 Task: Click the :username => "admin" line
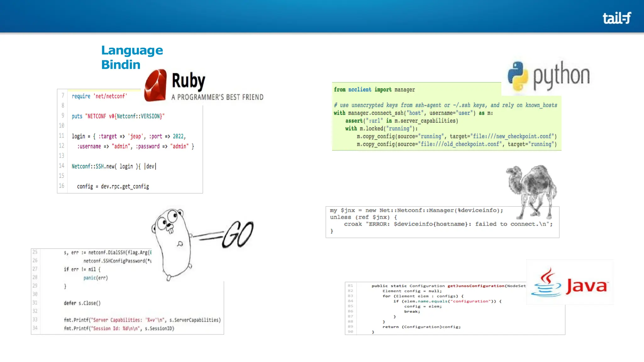(x=136, y=146)
